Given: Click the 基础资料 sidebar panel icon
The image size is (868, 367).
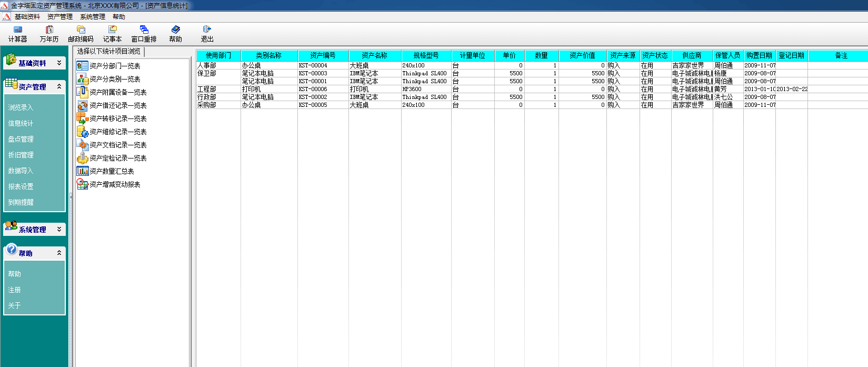Looking at the screenshot, I should pos(11,59).
